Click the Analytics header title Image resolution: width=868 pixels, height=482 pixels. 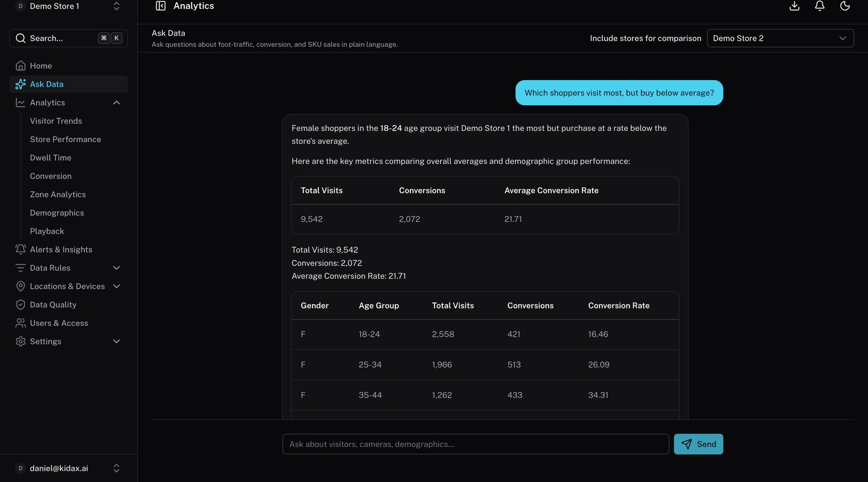[x=193, y=6]
